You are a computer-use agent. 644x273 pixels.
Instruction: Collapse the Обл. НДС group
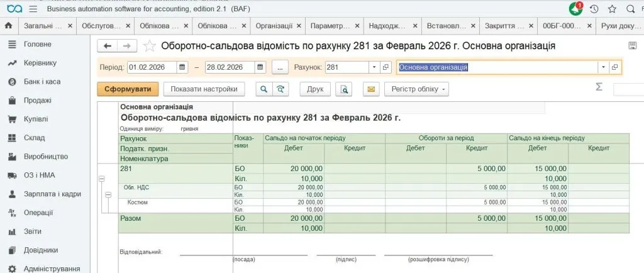point(108,195)
